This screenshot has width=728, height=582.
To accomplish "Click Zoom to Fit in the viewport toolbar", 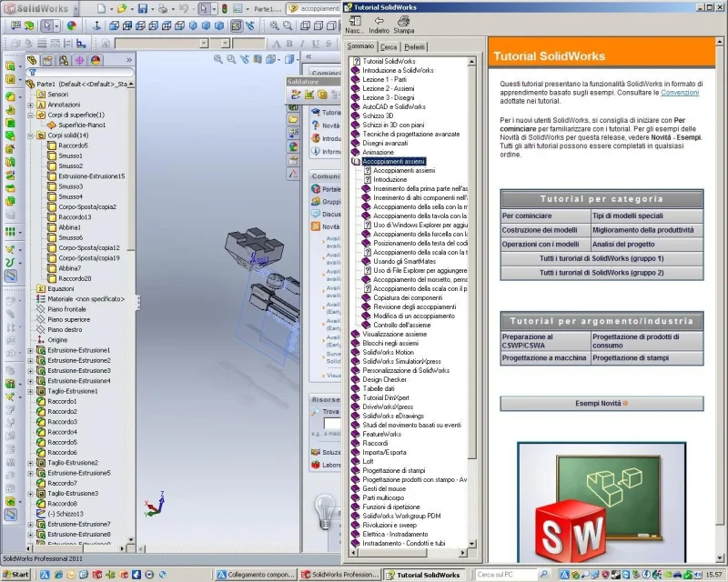I will pos(218,59).
